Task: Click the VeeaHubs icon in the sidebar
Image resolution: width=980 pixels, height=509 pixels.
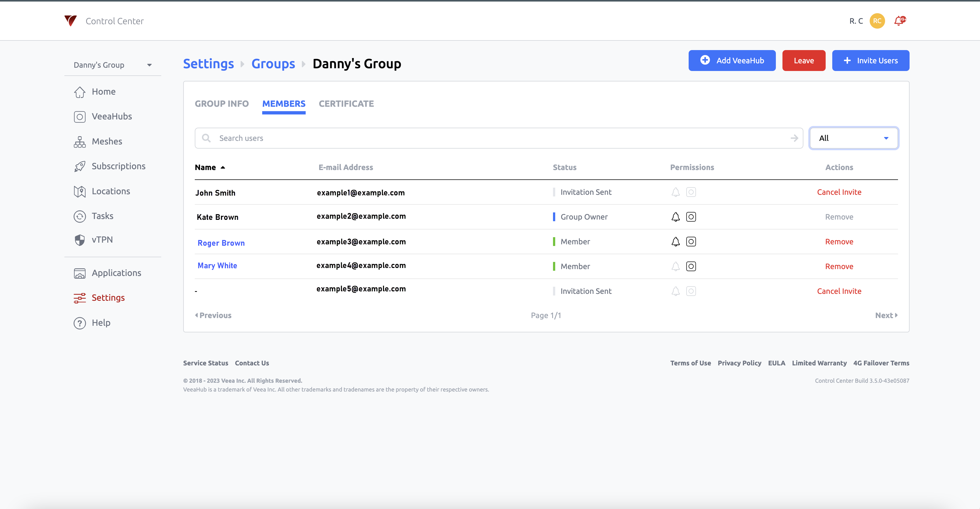Action: point(80,116)
